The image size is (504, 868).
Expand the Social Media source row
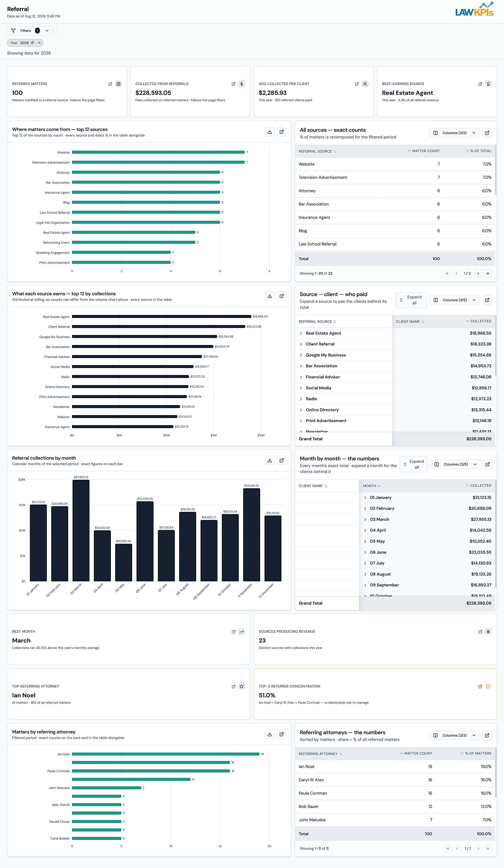click(301, 388)
